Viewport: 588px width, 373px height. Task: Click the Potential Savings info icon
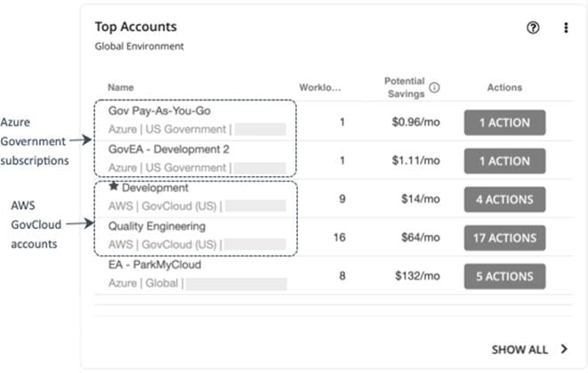coord(435,87)
